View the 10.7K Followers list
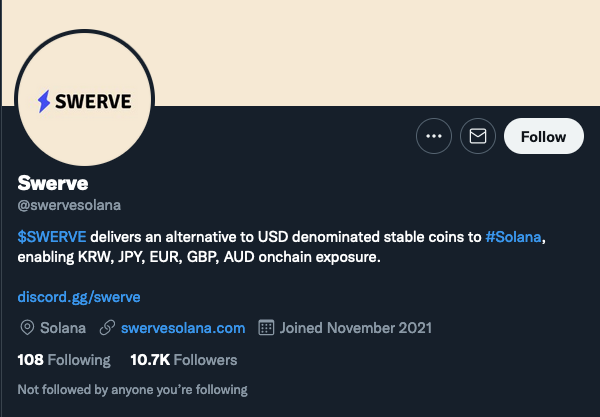Viewport: 600px width, 417px height. [184, 360]
